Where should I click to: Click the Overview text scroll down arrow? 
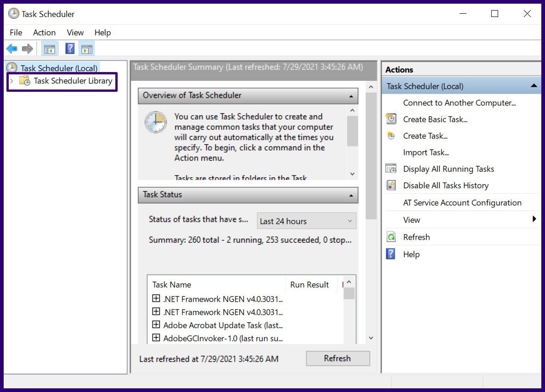tap(352, 174)
